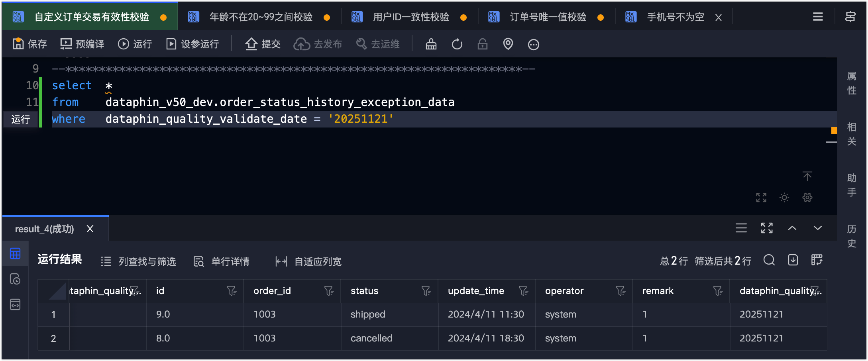The image size is (868, 361).
Task: Search the results with magnifier icon
Action: tap(769, 260)
